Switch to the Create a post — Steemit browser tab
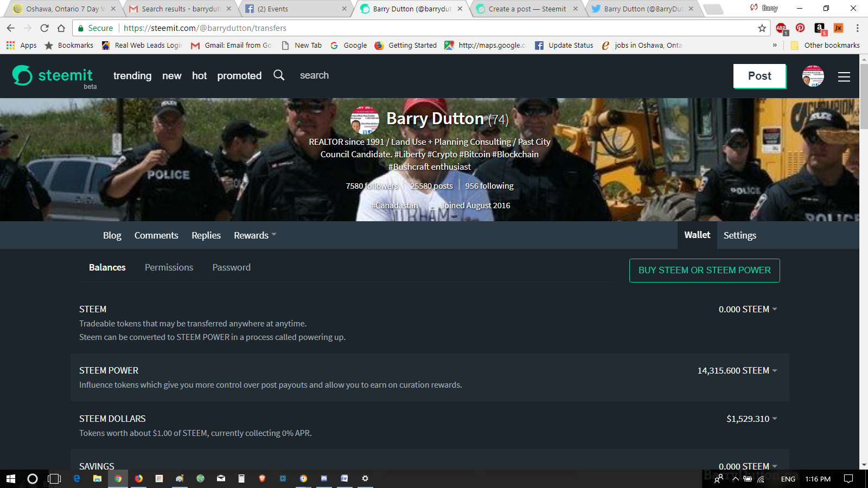 [526, 9]
